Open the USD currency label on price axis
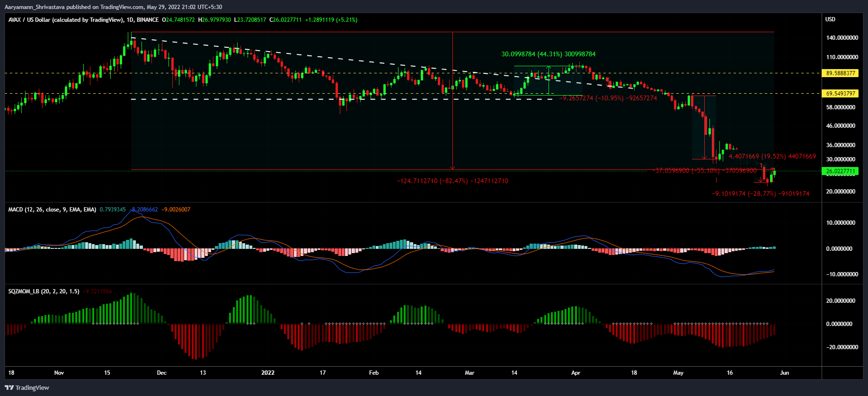 click(x=830, y=19)
